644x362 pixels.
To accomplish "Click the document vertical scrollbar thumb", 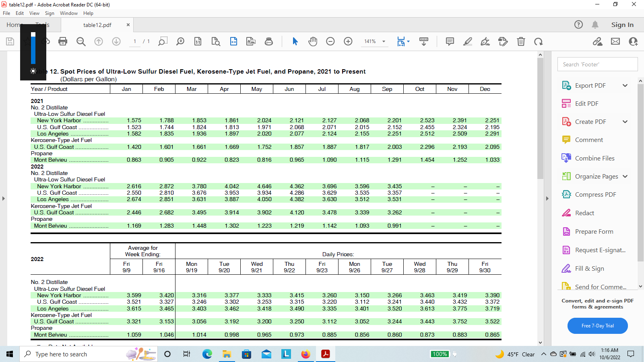I will tap(540, 119).
